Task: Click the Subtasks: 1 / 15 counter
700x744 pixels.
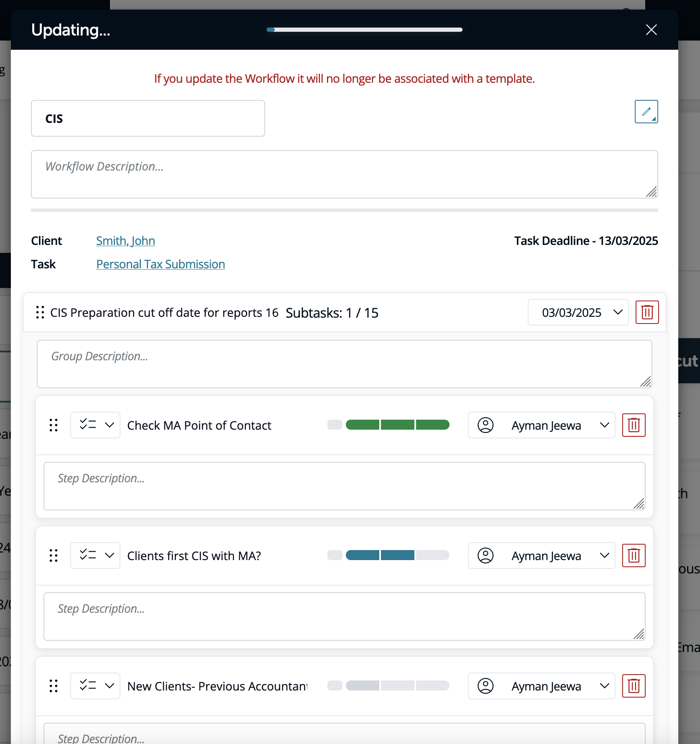Action: 332,313
